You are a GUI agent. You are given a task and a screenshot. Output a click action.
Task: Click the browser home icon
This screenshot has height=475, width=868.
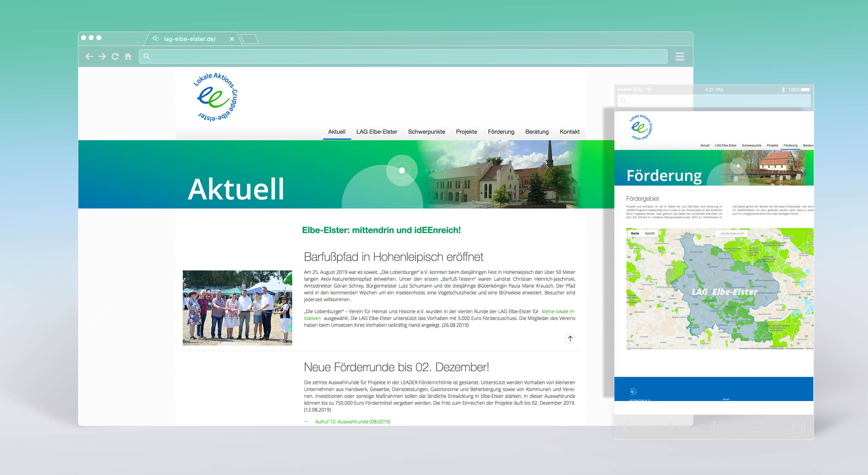click(128, 56)
